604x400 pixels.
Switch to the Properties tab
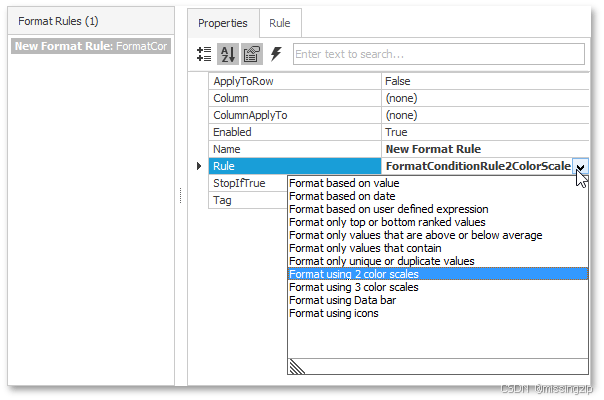point(223,23)
